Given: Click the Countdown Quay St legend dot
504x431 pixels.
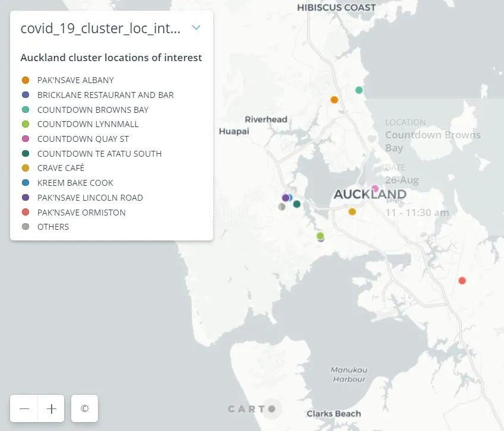Looking at the screenshot, I should click(26, 139).
